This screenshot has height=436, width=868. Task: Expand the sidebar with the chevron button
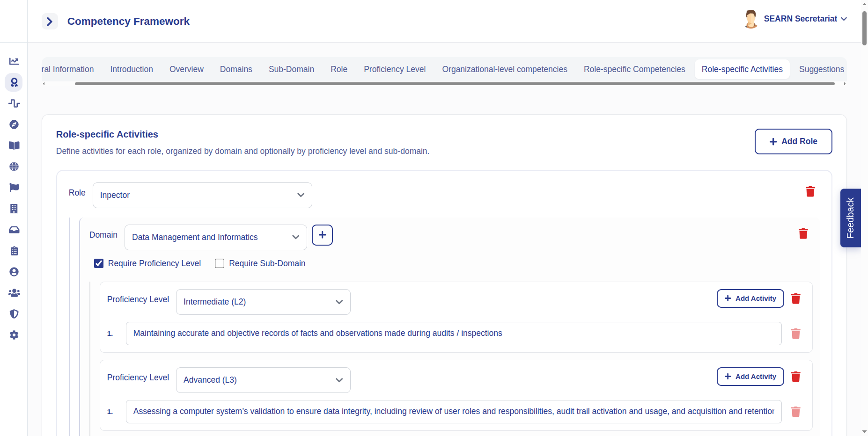click(50, 22)
